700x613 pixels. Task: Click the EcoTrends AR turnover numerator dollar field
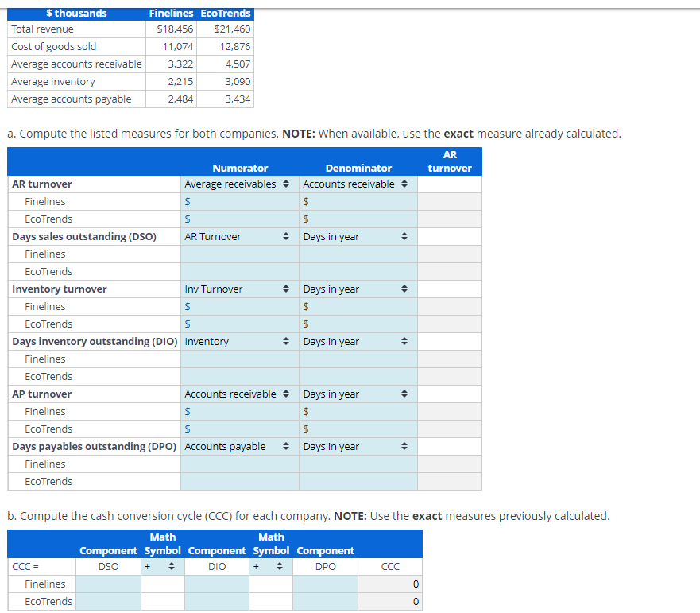coord(238,219)
